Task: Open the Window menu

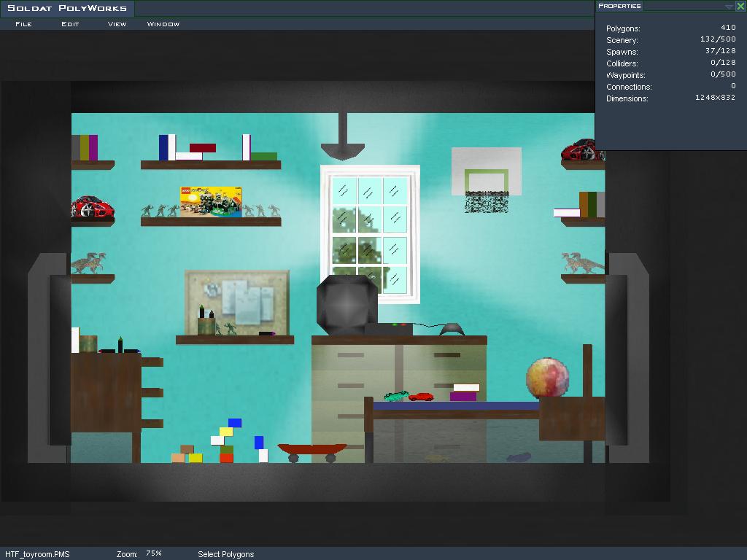Action: pos(163,24)
